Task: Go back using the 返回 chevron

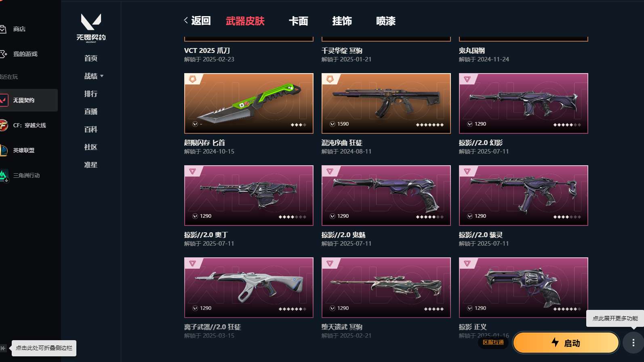Action: click(x=185, y=21)
